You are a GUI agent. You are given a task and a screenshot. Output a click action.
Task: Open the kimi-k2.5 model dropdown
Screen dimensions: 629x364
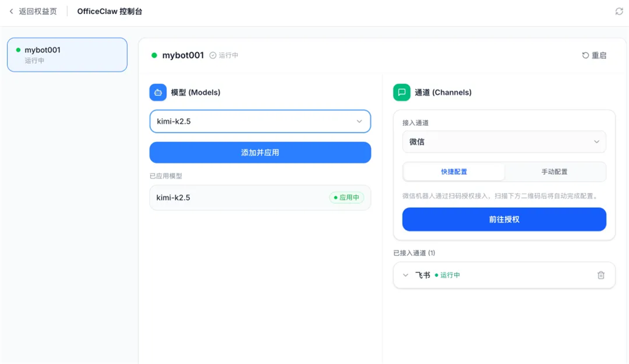point(260,121)
